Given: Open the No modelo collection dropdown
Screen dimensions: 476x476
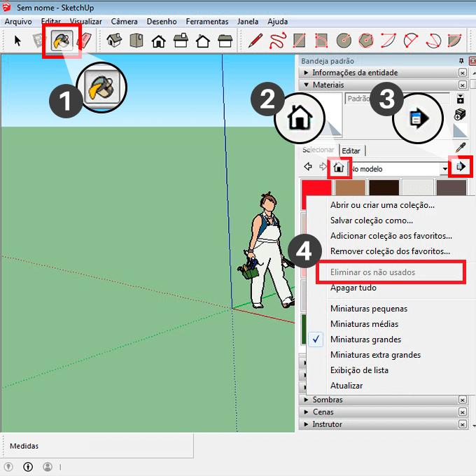Looking at the screenshot, I should (444, 169).
